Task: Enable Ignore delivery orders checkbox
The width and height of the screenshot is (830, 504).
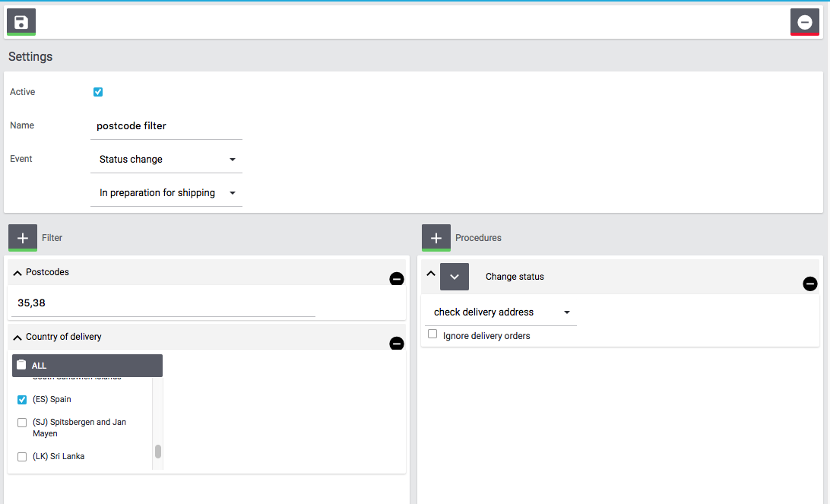Action: 432,334
